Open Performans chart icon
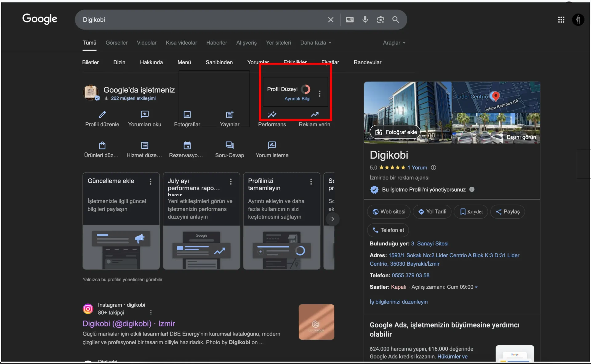Image resolution: width=591 pixels, height=364 pixels. point(272,115)
